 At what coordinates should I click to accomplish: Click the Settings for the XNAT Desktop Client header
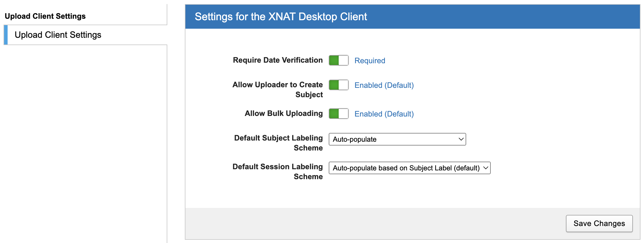pyautogui.click(x=281, y=17)
